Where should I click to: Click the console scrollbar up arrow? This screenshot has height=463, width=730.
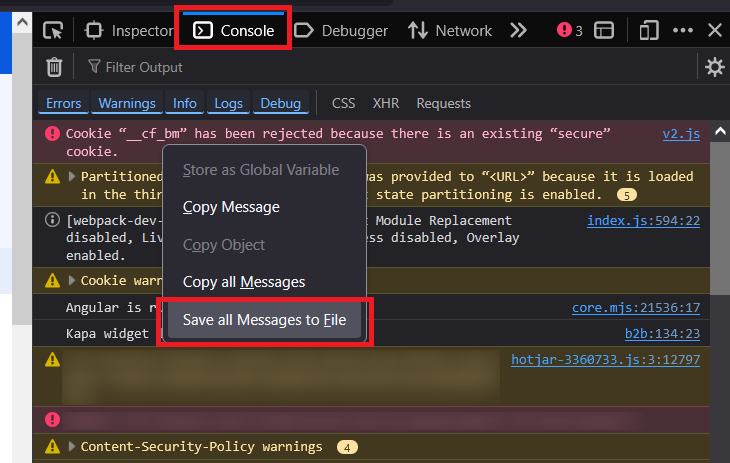(x=720, y=131)
